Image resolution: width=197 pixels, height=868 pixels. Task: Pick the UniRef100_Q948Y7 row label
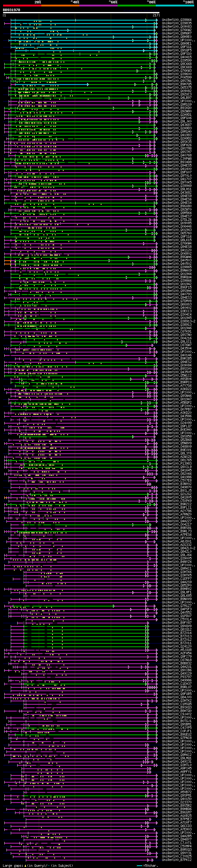177,839
